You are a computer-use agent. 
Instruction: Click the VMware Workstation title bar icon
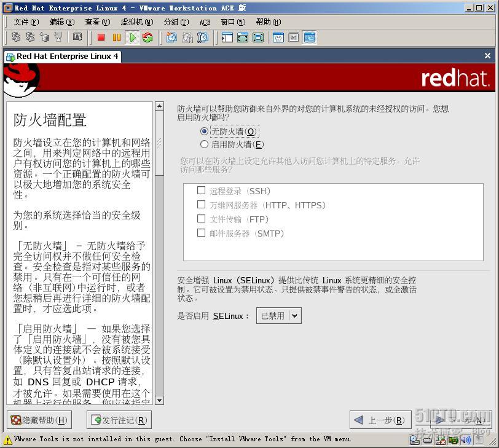[x=9, y=8]
